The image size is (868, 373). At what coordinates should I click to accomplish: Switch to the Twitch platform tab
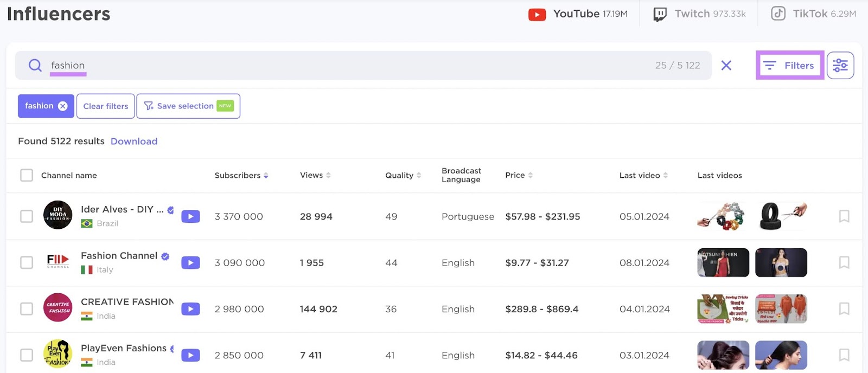click(699, 14)
